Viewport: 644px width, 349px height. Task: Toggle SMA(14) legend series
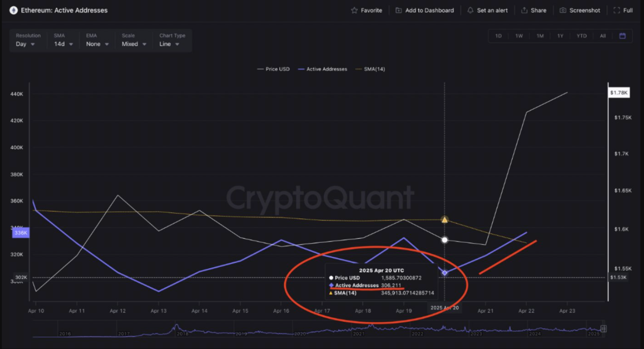click(370, 69)
